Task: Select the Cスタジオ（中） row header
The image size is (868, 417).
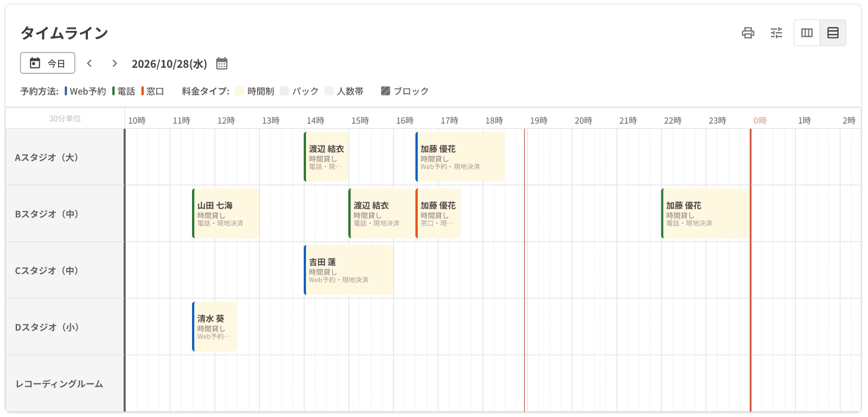Action: coord(65,270)
